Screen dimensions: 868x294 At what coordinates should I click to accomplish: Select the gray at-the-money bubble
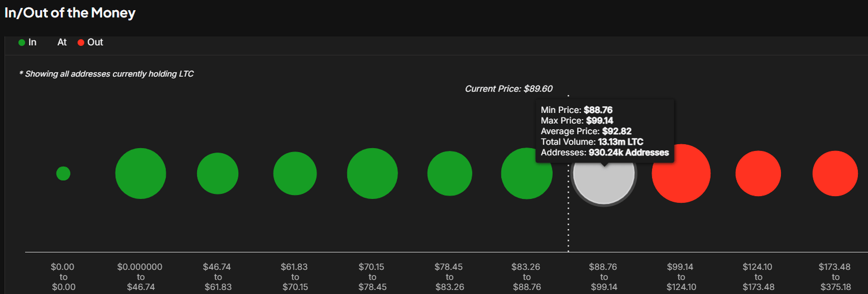point(604,182)
